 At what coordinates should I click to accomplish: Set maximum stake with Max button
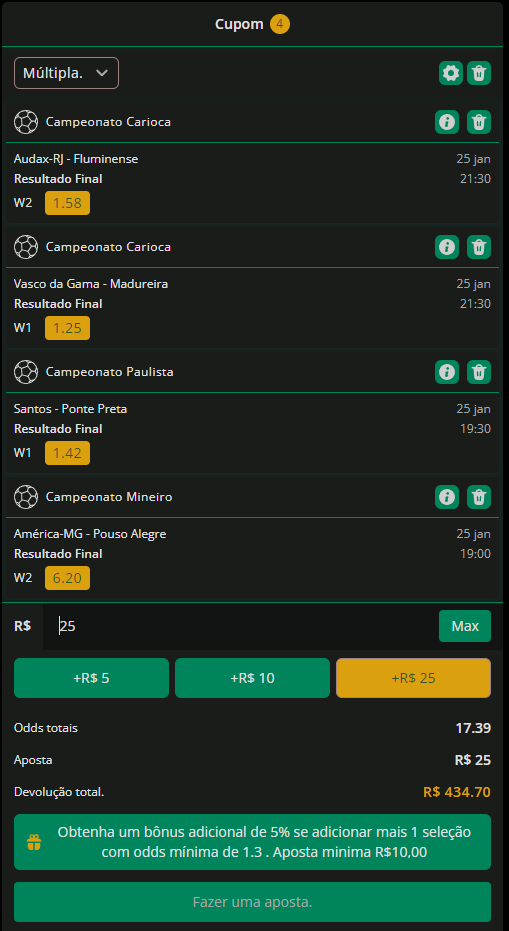(x=465, y=626)
